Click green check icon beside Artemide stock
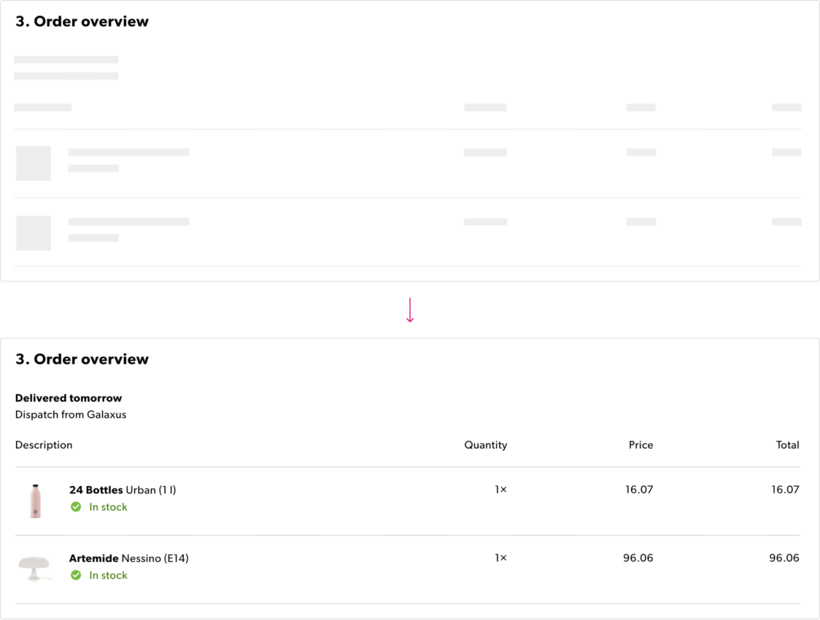Image resolution: width=820 pixels, height=620 pixels. point(76,575)
